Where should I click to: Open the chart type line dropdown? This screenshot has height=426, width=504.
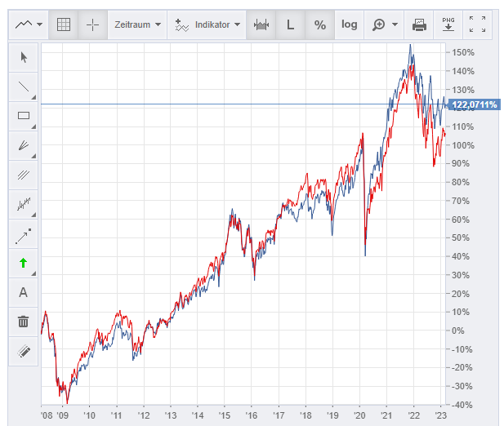[29, 24]
